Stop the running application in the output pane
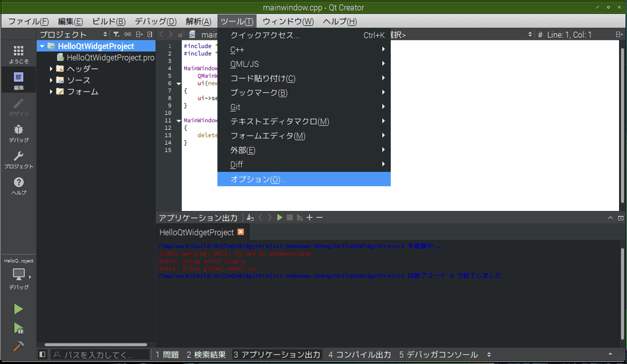The height and width of the screenshot is (364, 627). [290, 217]
